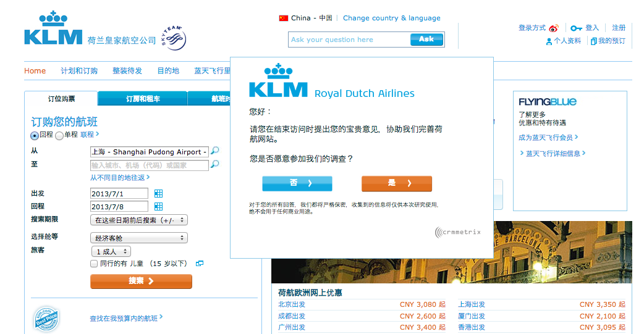Screen dimensions: 644x334
Task: Click the key icon beside 登入
Action: (576, 28)
